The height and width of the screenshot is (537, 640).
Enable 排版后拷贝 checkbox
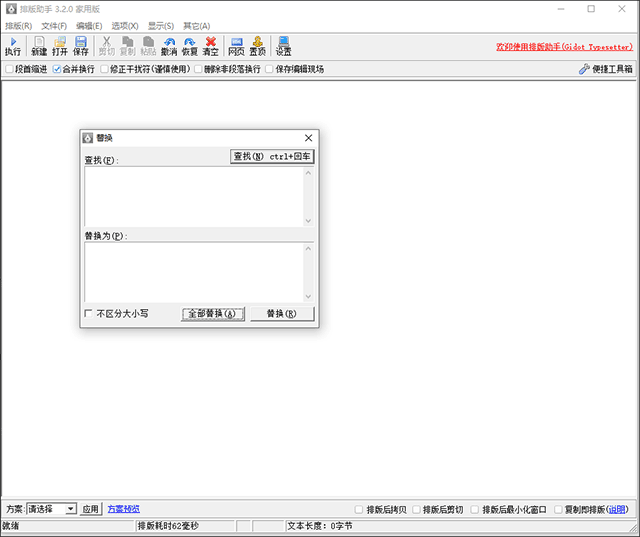(359, 509)
